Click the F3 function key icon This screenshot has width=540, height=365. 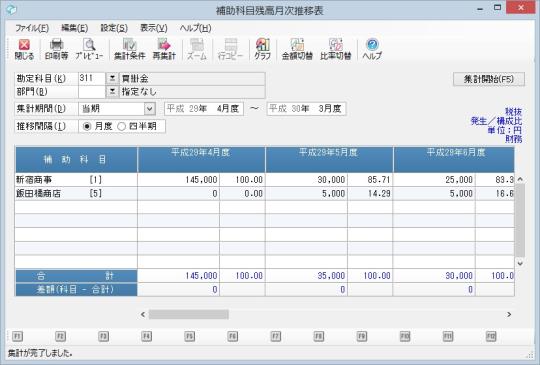[x=103, y=336]
